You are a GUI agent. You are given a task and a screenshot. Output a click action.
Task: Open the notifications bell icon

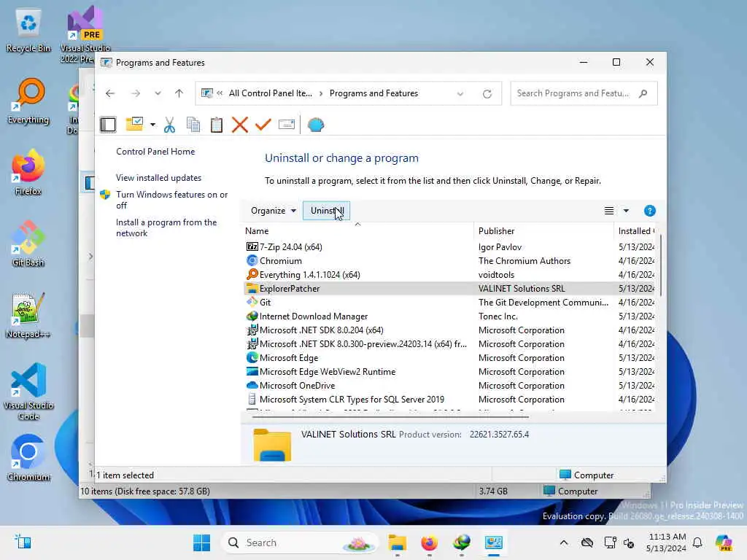tap(697, 542)
